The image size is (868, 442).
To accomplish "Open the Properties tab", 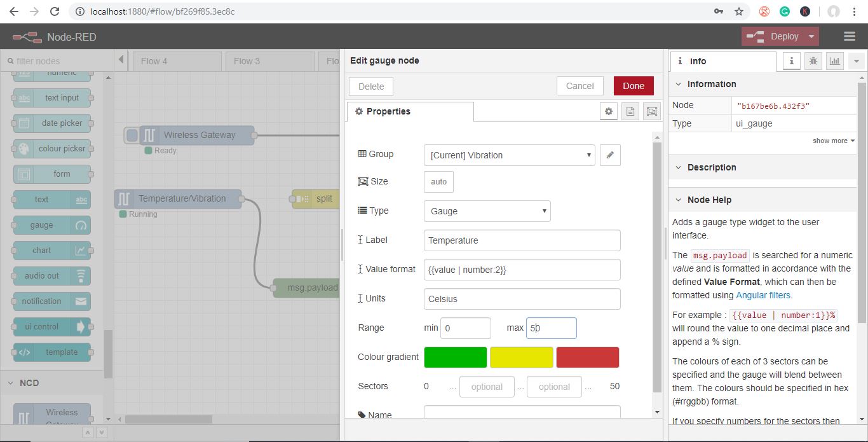I will pos(410,111).
